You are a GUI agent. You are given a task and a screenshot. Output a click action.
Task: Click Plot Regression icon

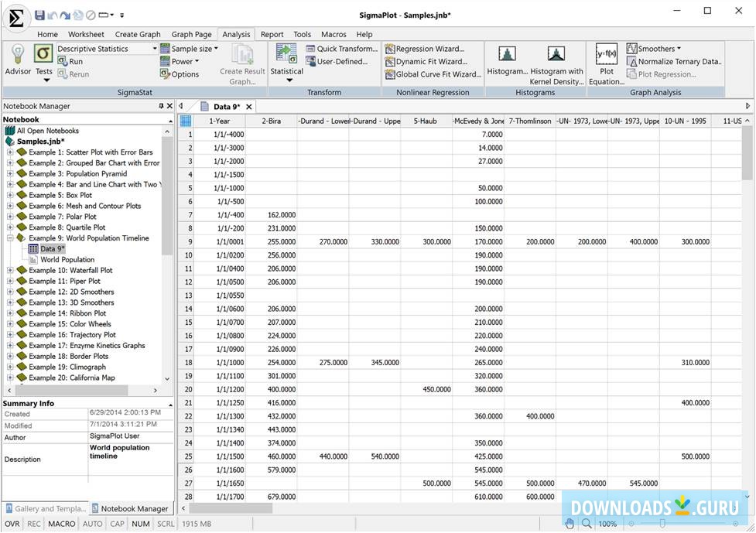coord(631,74)
